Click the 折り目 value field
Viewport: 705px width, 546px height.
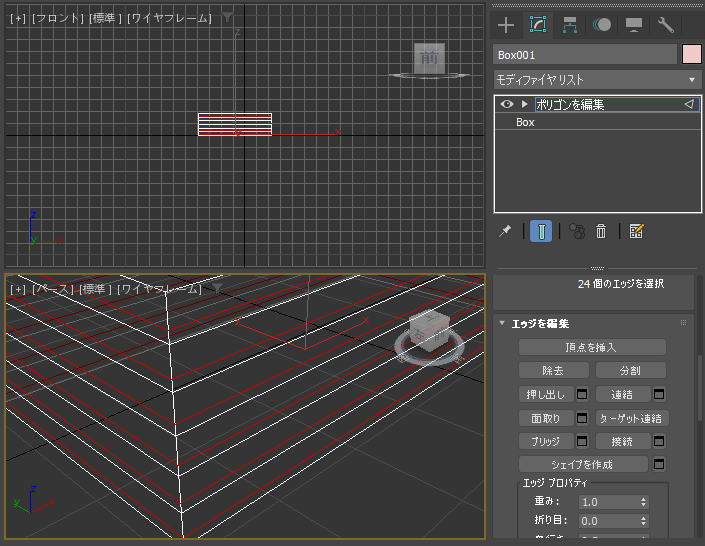tap(608, 521)
